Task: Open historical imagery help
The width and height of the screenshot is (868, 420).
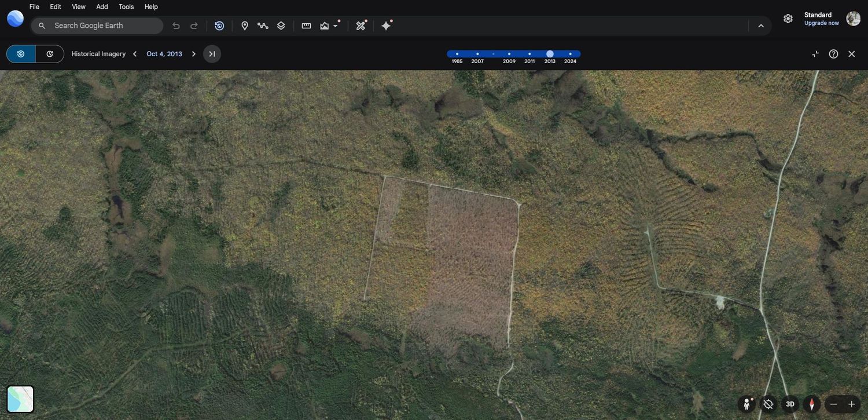Action: 833,54
